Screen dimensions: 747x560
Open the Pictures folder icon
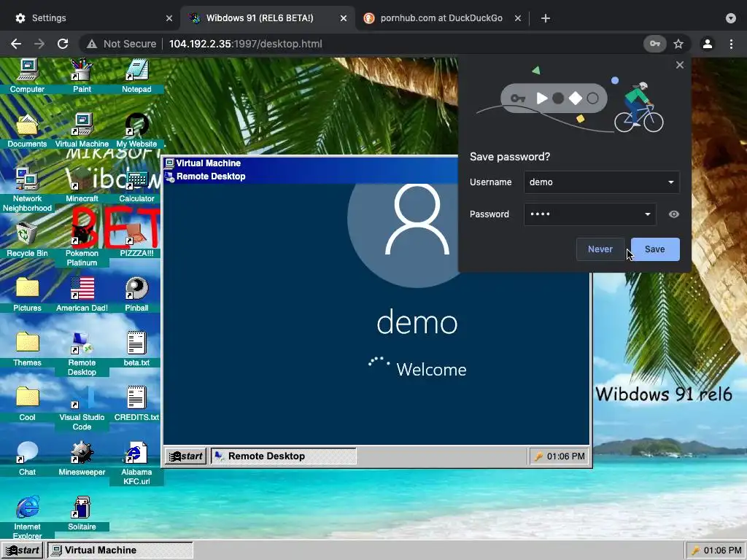[27, 295]
